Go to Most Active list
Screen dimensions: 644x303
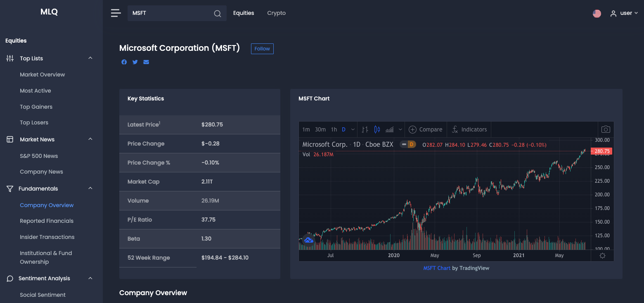pos(36,91)
